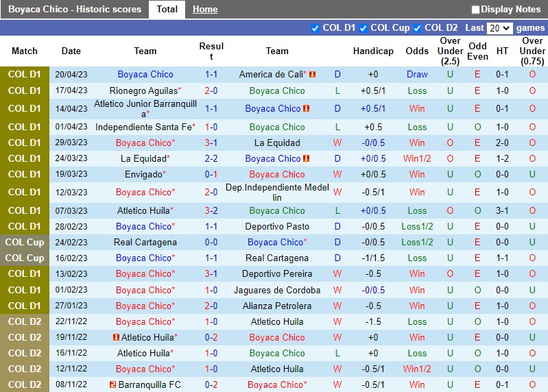
Task: Click the Over Under (0.75) column header
Action: click(532, 51)
